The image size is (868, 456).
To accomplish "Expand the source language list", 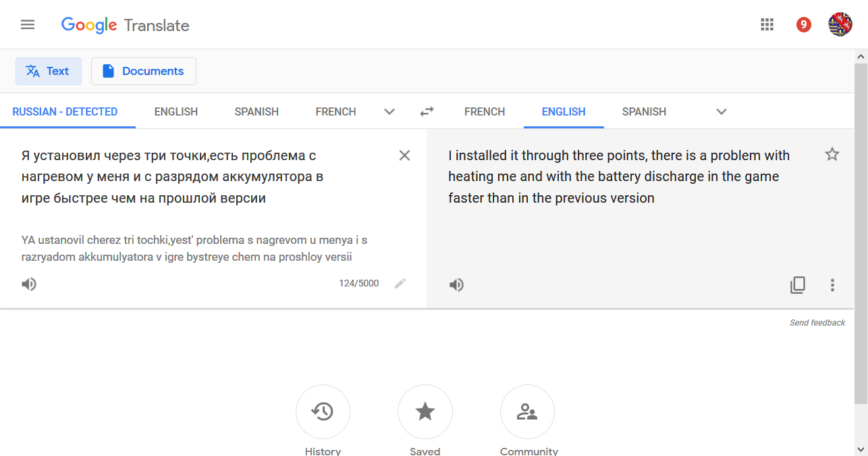I will point(389,111).
